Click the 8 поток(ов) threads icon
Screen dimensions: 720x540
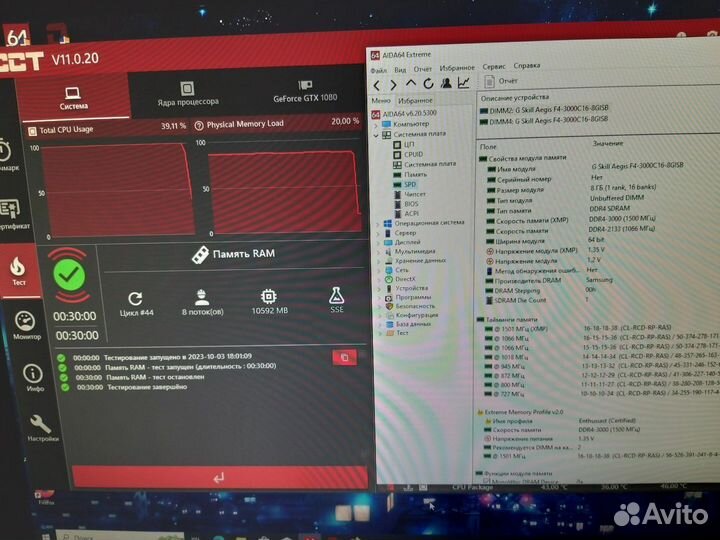click(x=202, y=297)
